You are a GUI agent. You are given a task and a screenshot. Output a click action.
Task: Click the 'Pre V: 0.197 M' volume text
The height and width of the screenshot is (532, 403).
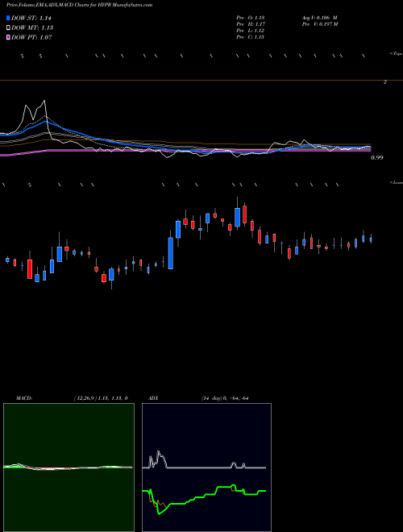[x=319, y=24]
